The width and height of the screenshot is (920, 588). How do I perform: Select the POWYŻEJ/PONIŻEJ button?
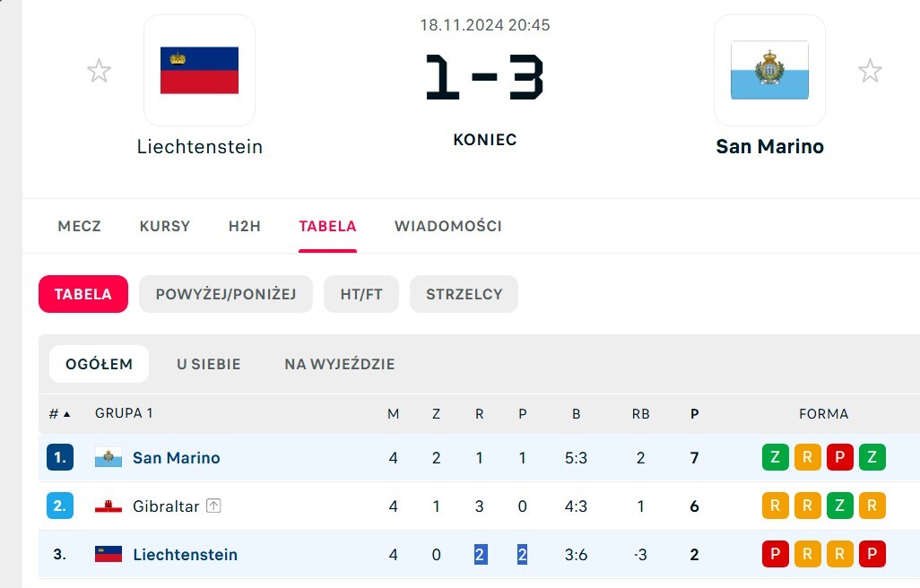[x=225, y=294]
